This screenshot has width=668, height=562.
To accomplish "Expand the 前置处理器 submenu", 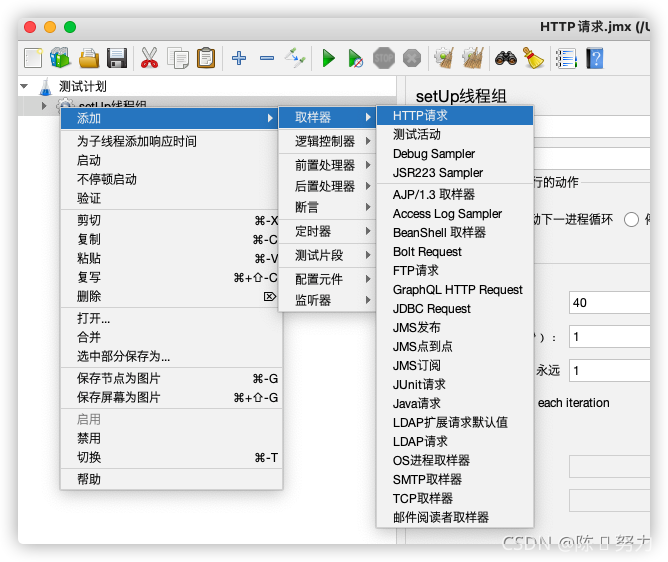I will 327,165.
